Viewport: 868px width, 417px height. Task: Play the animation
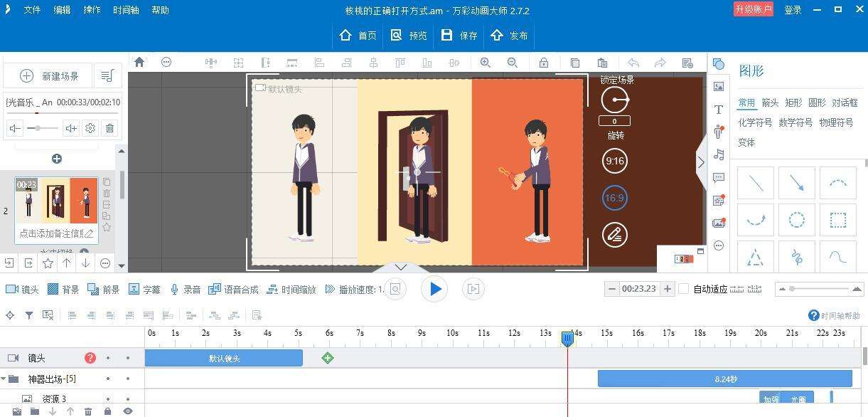pyautogui.click(x=435, y=289)
